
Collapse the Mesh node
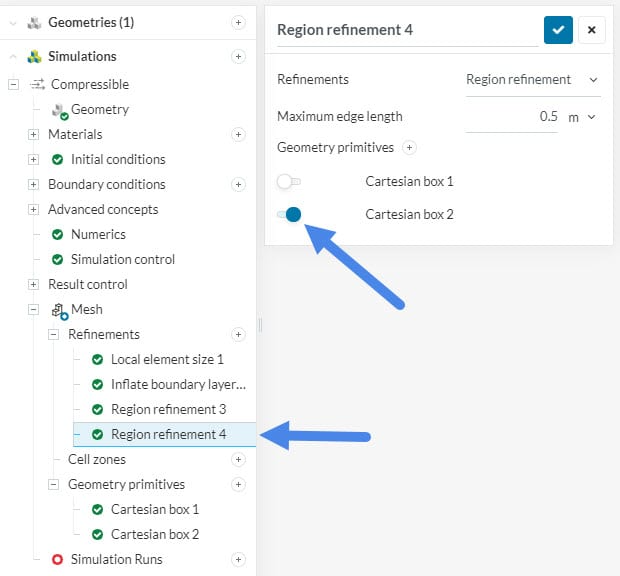33,309
